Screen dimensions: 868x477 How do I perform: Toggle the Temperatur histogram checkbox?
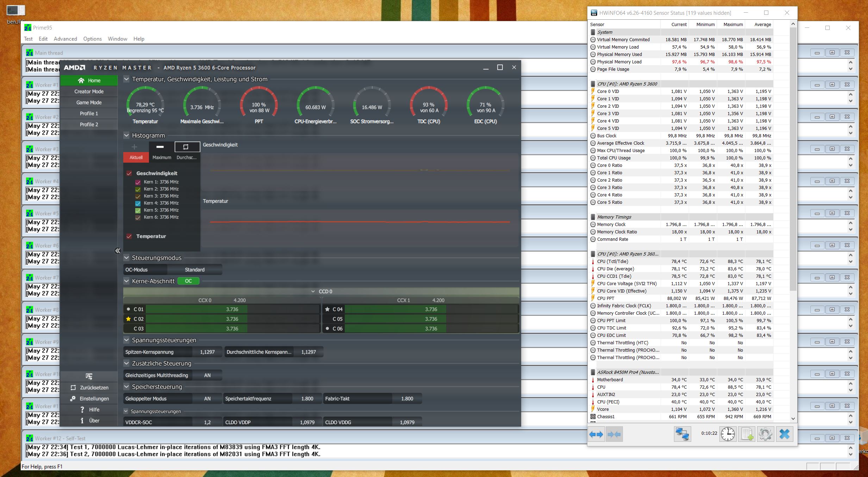pos(129,236)
